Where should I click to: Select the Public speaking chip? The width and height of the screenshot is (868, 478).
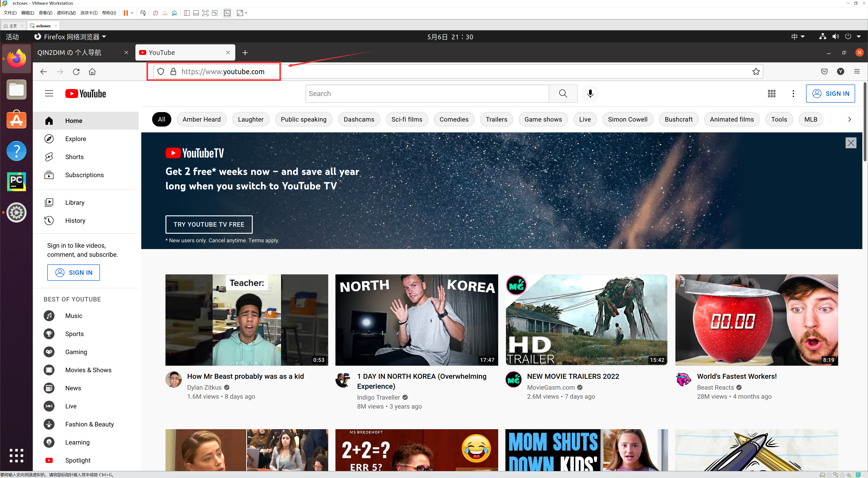pyautogui.click(x=304, y=119)
